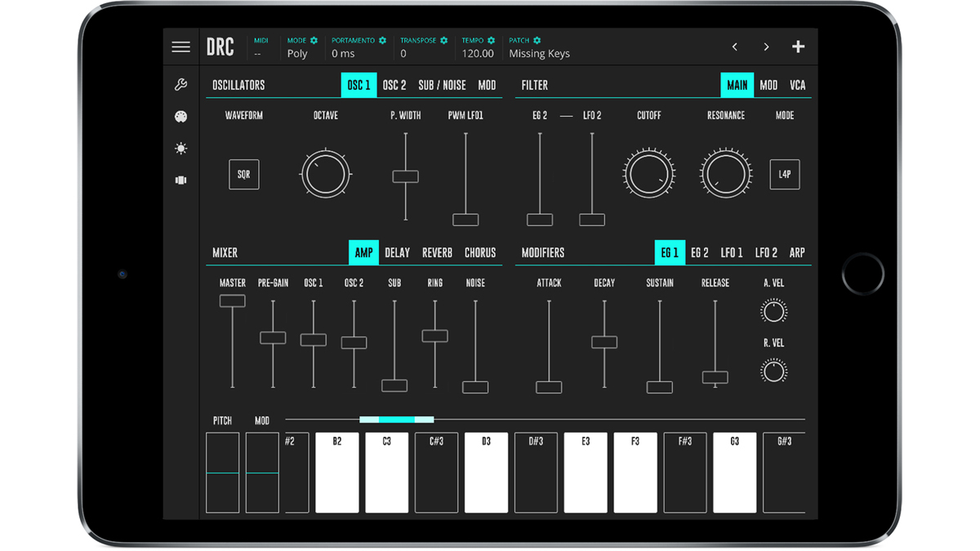The width and height of the screenshot is (980, 551).
Task: Click the DRC logo
Action: 220,47
